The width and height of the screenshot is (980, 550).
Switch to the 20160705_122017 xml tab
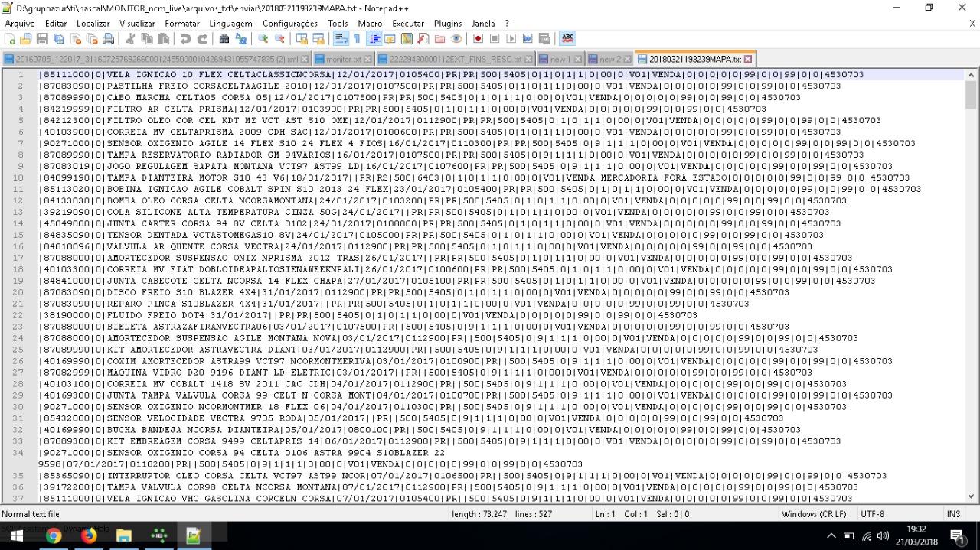157,59
